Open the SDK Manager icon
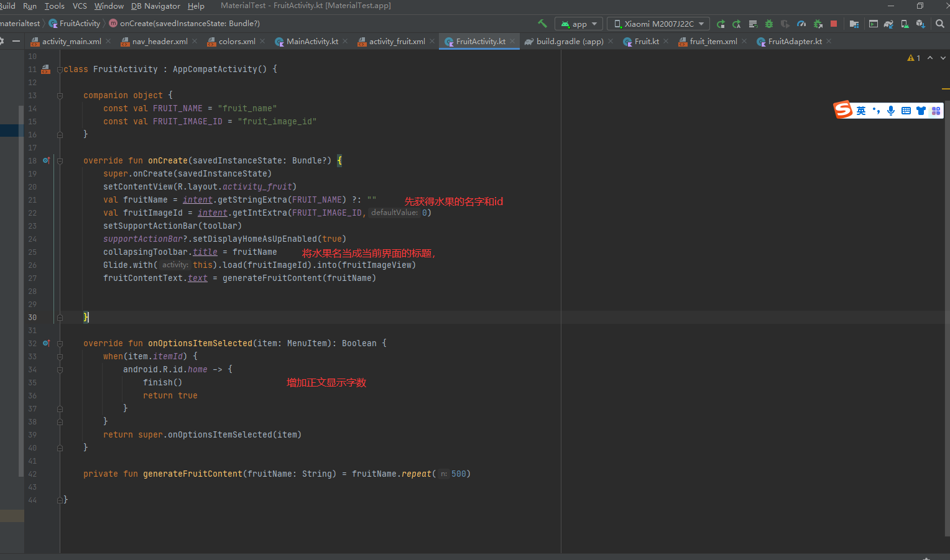The width and height of the screenshot is (950, 560). 920,24
